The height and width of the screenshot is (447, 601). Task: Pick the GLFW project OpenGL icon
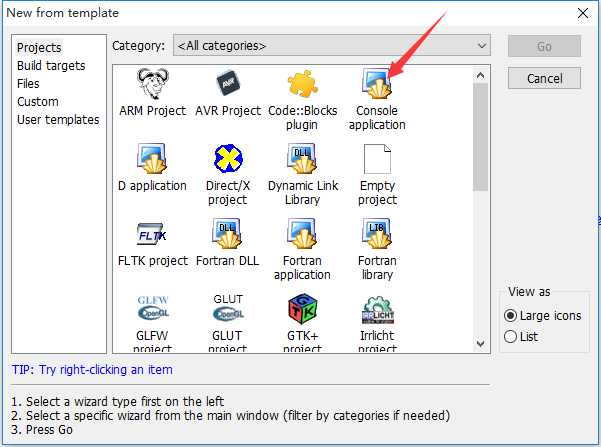tap(153, 308)
